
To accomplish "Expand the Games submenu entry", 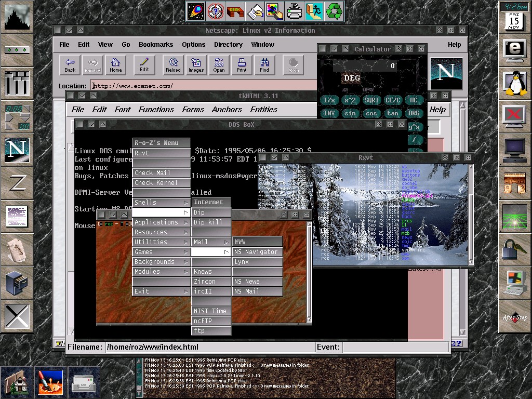I will [161, 252].
